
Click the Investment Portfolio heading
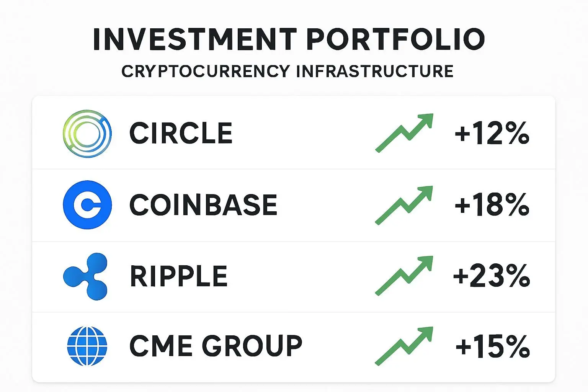click(289, 39)
